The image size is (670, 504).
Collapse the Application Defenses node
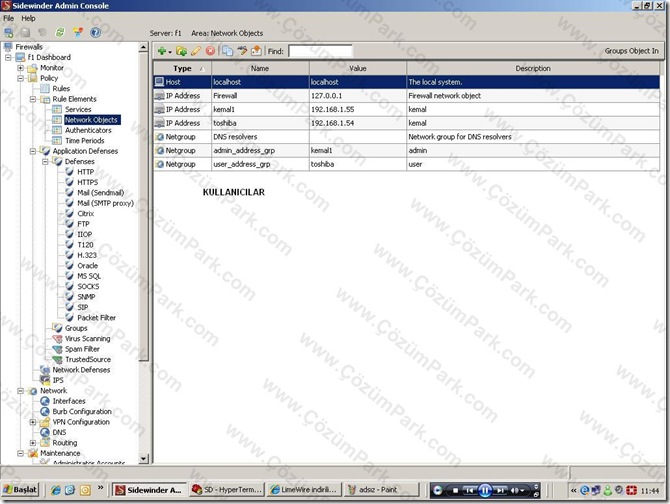click(x=33, y=151)
